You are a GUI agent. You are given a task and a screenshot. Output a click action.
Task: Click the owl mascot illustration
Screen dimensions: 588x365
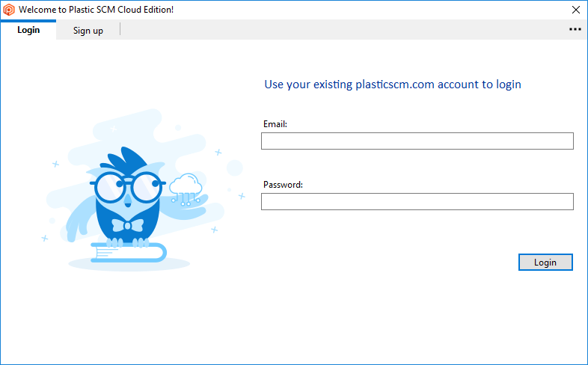[x=142, y=191]
